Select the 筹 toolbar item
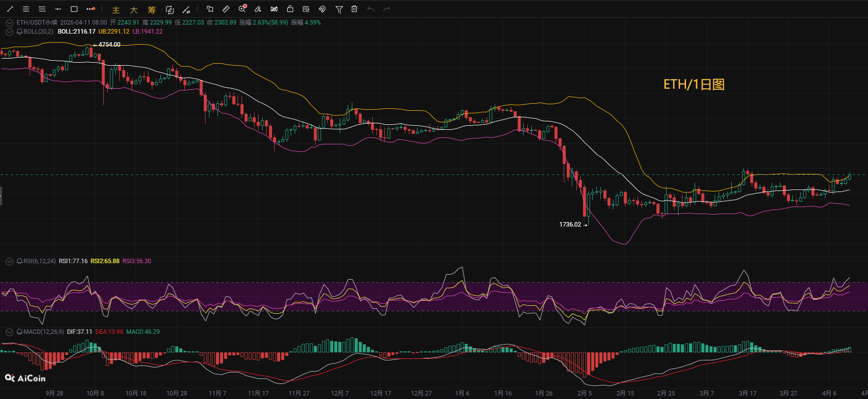 (152, 10)
